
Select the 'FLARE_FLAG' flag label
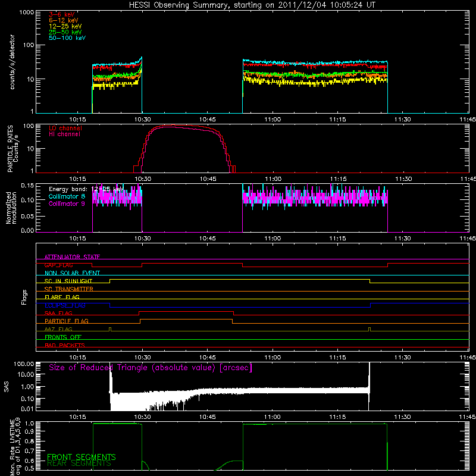62,297
